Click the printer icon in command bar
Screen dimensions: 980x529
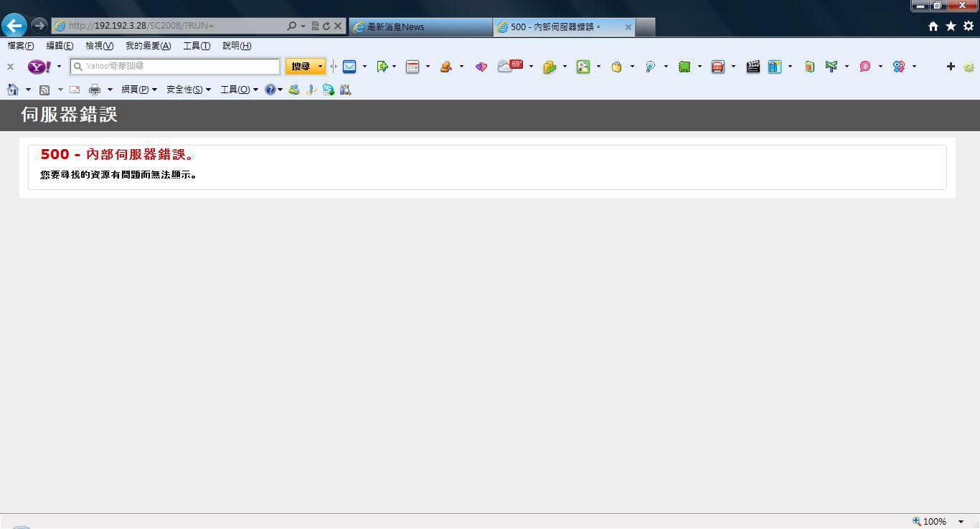[x=95, y=90]
